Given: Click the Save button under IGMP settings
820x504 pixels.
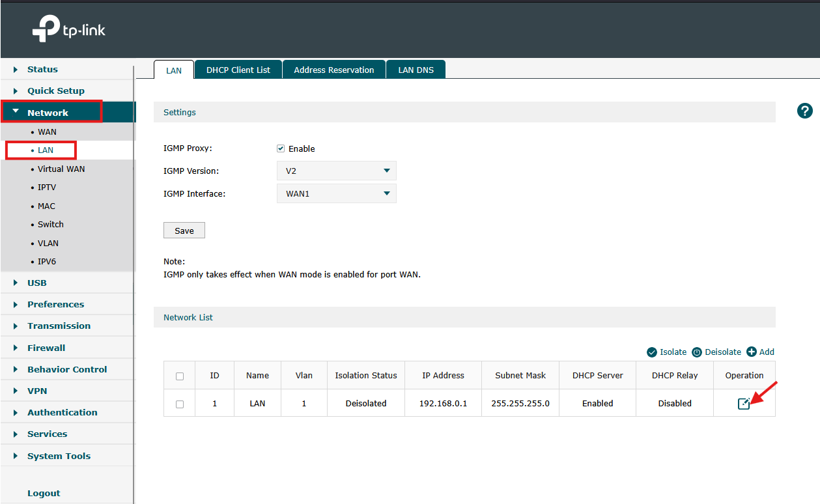Looking at the screenshot, I should [x=184, y=230].
